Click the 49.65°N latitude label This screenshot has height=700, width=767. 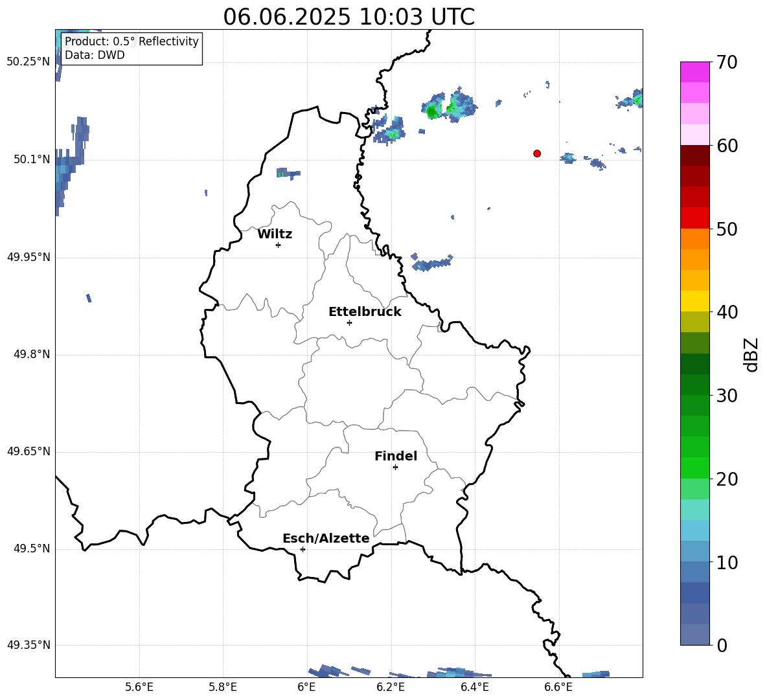pos(29,451)
